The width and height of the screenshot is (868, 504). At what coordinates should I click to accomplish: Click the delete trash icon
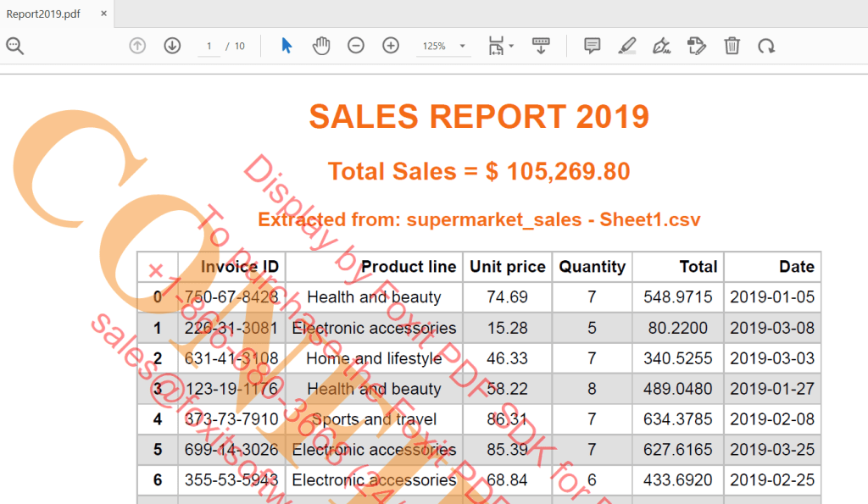coord(732,46)
